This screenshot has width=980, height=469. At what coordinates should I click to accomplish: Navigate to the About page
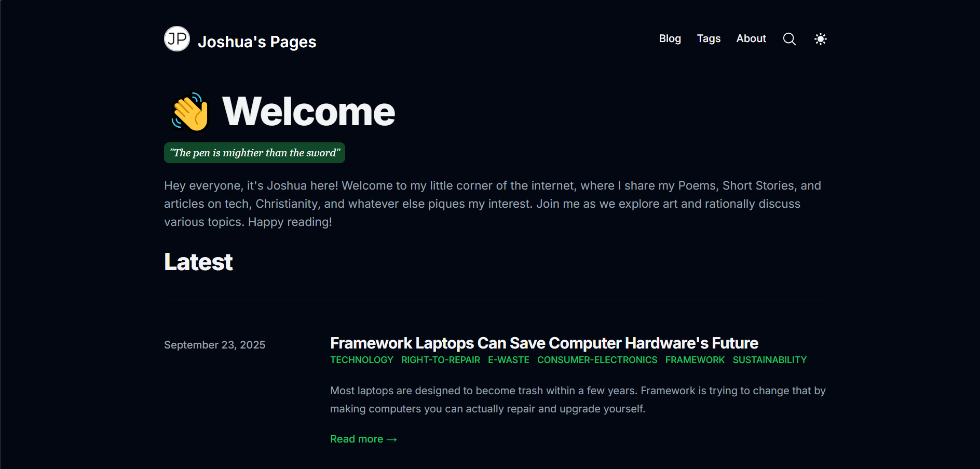point(751,38)
